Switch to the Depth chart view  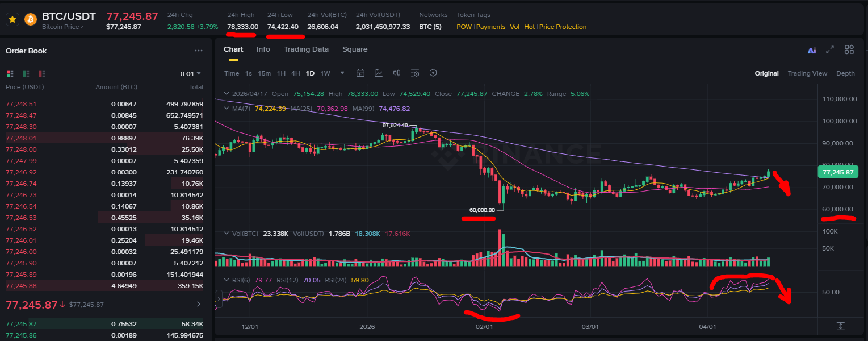(x=845, y=73)
